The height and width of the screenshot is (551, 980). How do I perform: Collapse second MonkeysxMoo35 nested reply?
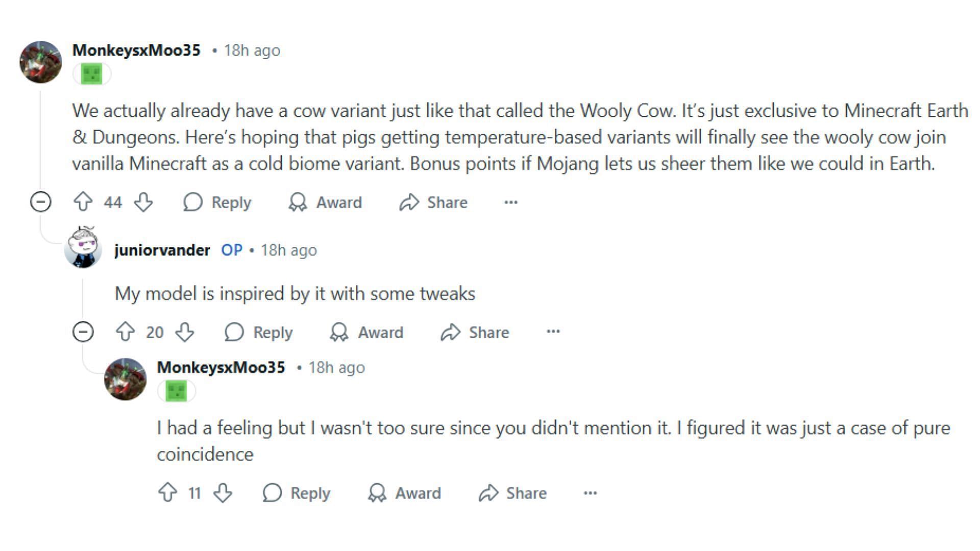pos(80,332)
